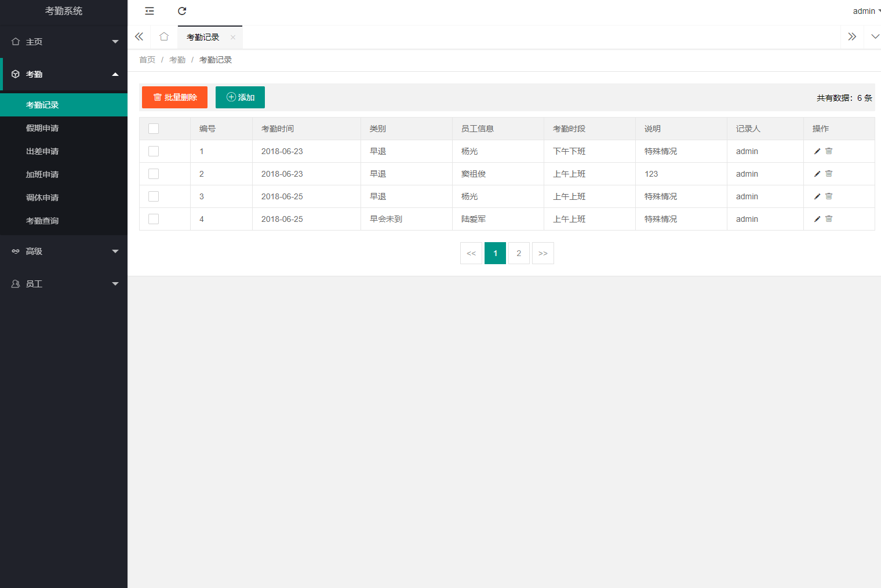This screenshot has width=881, height=588.
Task: Close the 考勤记录 tab
Action: [233, 37]
